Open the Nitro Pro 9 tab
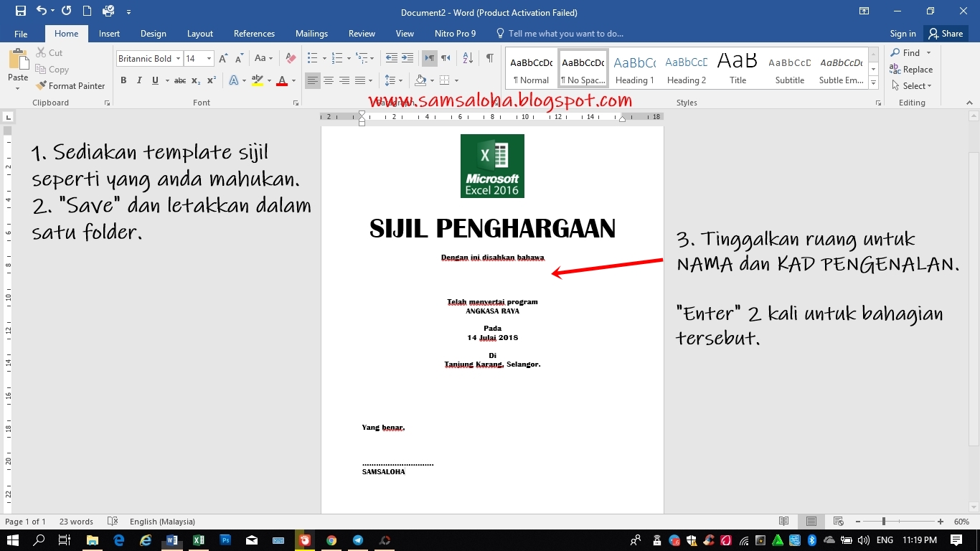This screenshot has height=551, width=980. [x=455, y=33]
